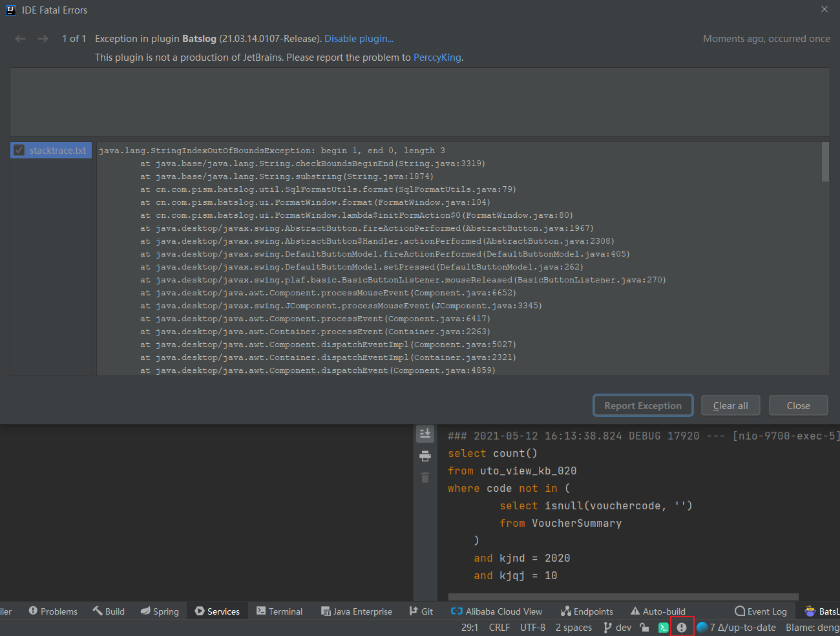Open the Event Log panel
Viewport: 840px width, 636px height.
[x=761, y=611]
